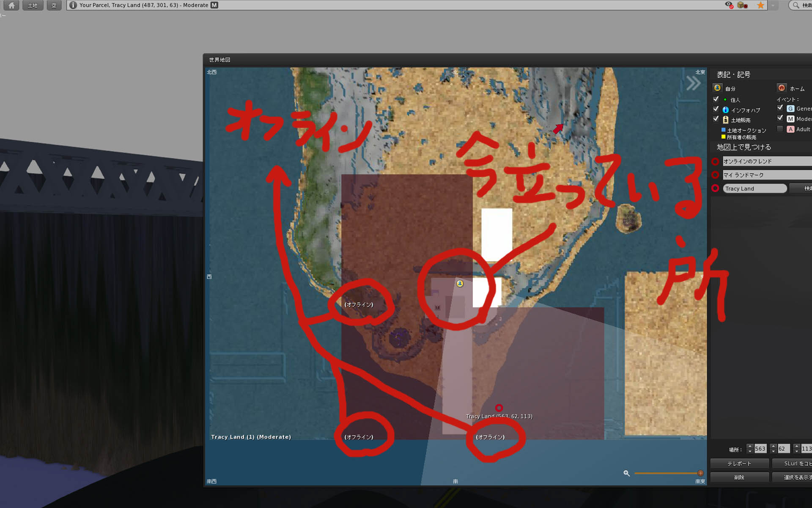Viewport: 812px width, 508px height.
Task: Click the red destination ring on the map
Action: 499,408
